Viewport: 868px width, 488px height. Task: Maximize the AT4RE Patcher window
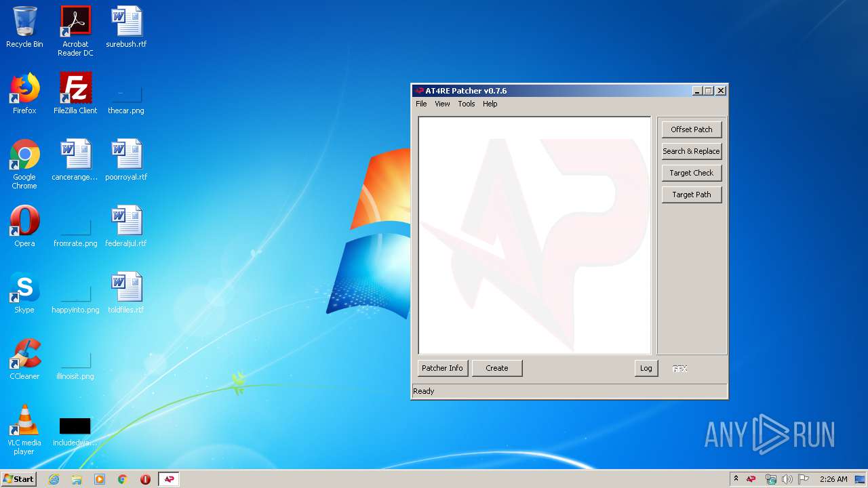pos(709,91)
